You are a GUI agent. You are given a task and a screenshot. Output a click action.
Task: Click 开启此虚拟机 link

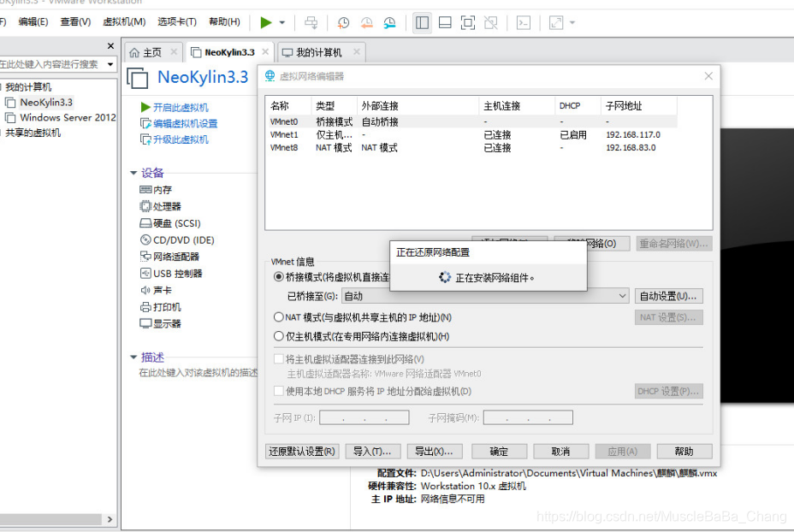pos(181,108)
